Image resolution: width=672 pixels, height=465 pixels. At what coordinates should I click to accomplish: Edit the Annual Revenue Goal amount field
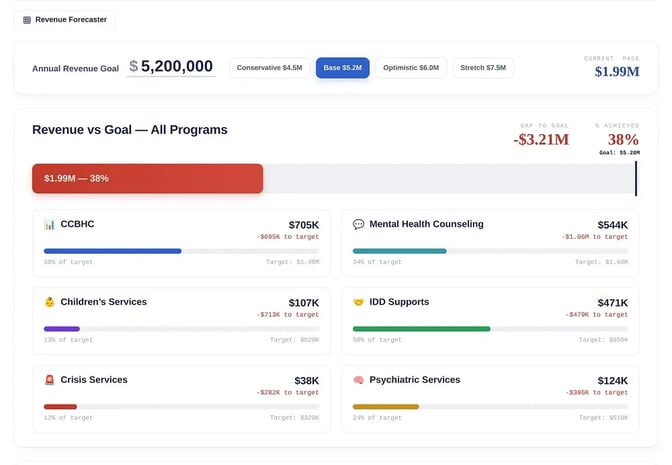coord(171,66)
